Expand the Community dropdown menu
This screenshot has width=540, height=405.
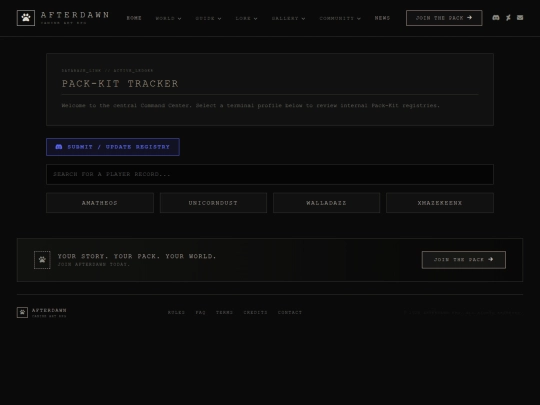[340, 18]
